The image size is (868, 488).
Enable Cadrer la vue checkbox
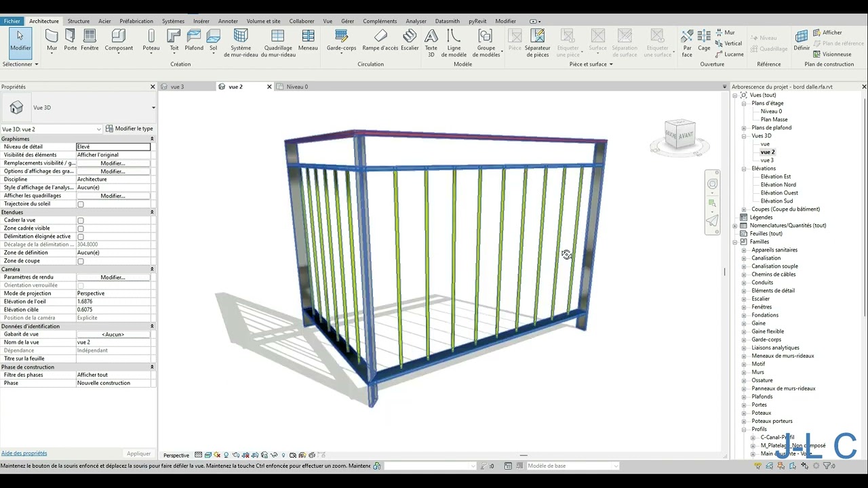[81, 220]
